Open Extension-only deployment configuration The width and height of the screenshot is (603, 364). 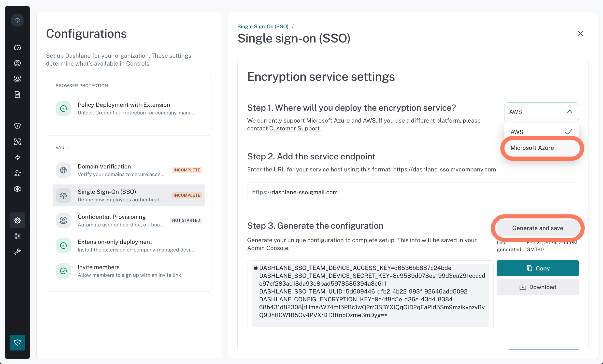click(x=129, y=246)
